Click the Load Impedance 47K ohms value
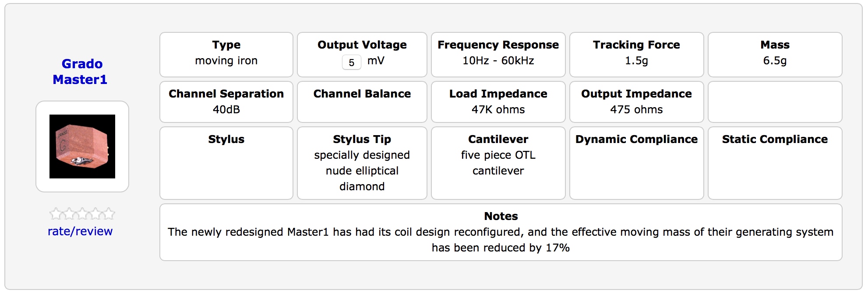 tap(498, 110)
